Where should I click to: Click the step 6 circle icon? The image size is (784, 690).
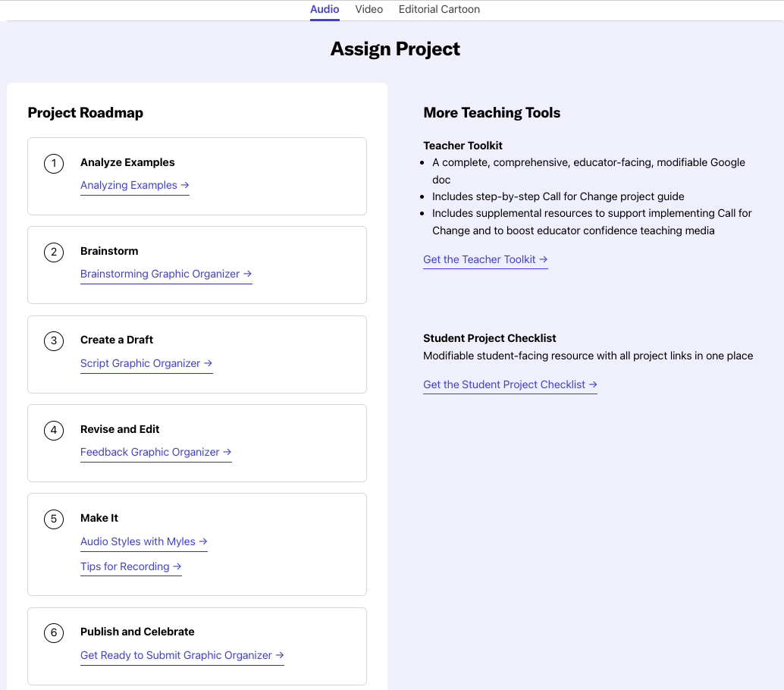click(x=54, y=632)
